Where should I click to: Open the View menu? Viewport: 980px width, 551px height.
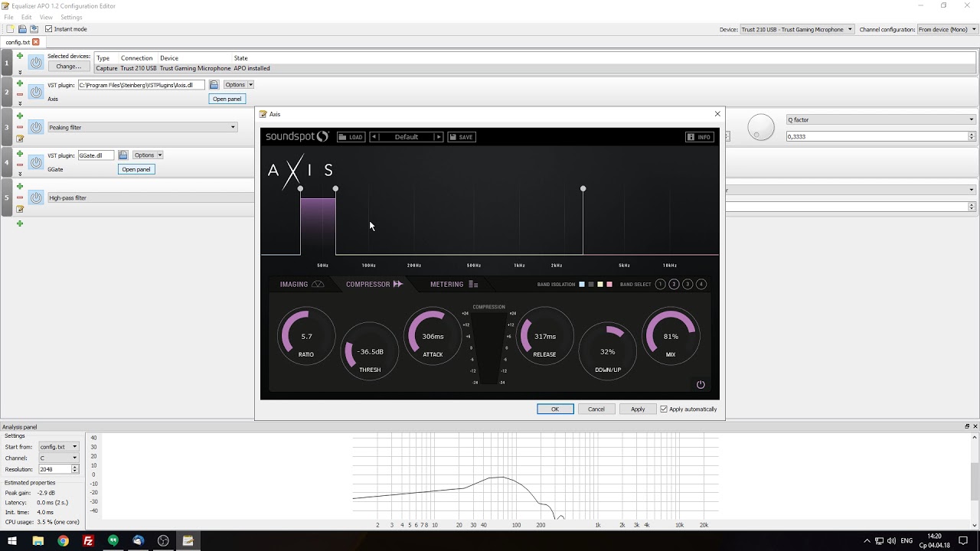(x=46, y=17)
